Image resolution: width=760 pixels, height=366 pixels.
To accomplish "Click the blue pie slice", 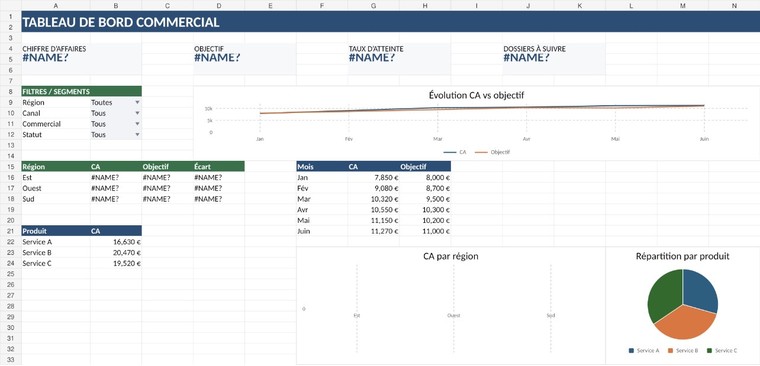I will click(699, 291).
